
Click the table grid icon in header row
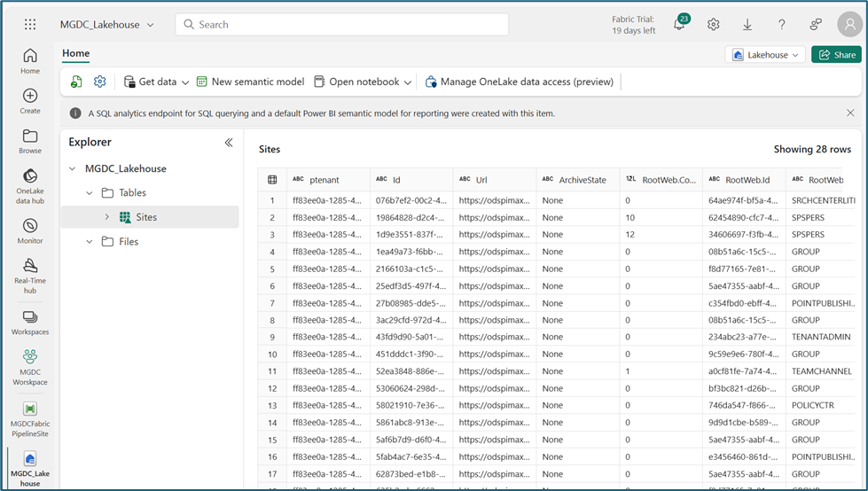point(272,179)
